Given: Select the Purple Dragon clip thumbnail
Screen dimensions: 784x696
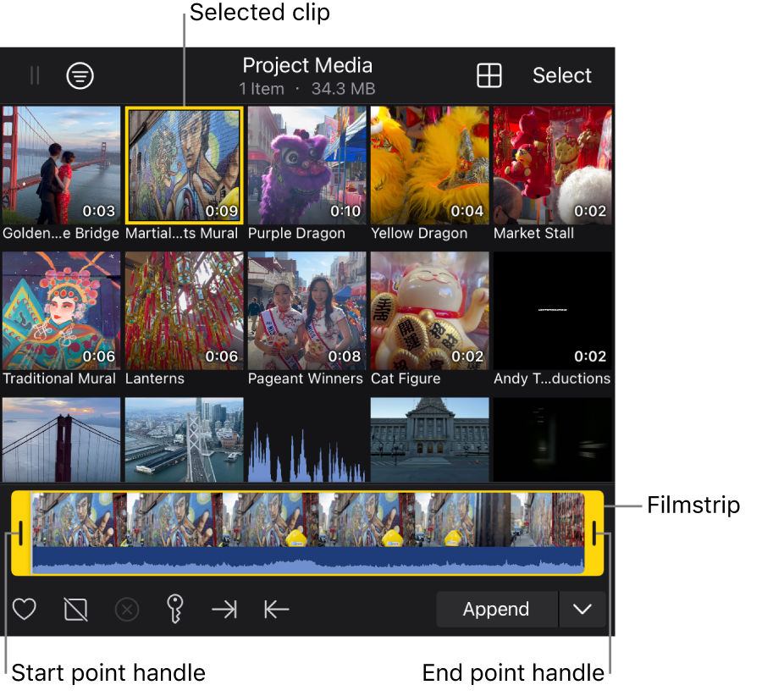Looking at the screenshot, I should [306, 164].
